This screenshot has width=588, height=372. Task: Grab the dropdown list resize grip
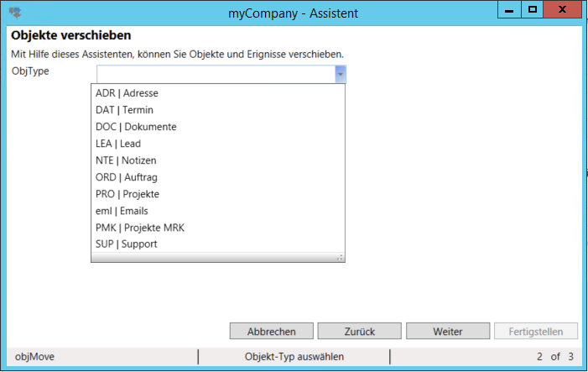pos(340,258)
